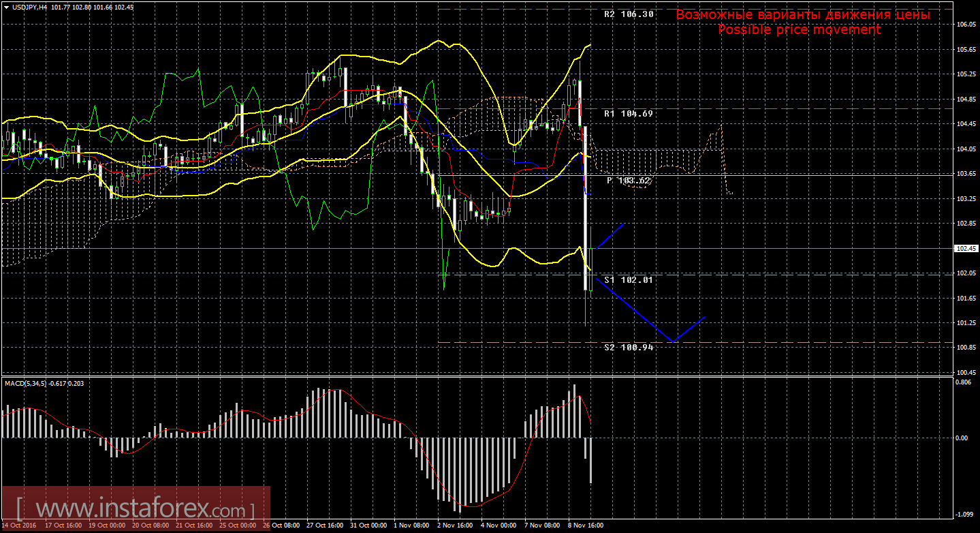
Task: Click the 0.806 MACD scale value
Action: click(963, 382)
